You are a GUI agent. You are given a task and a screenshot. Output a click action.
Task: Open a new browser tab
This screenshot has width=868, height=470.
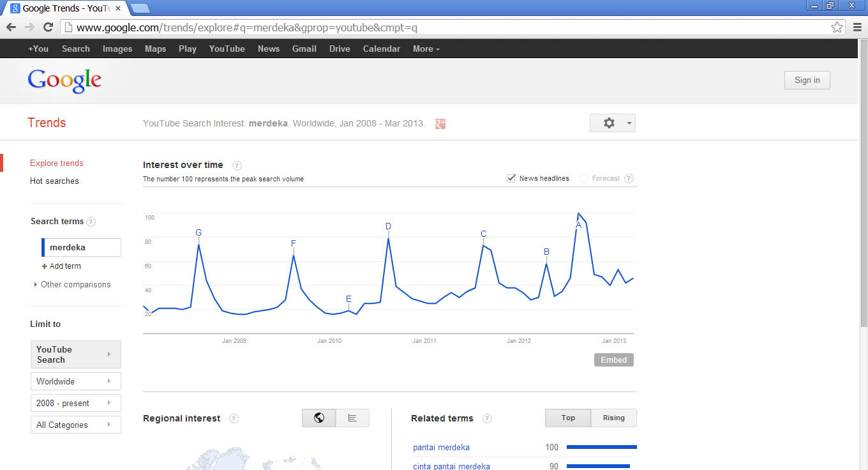(x=140, y=8)
